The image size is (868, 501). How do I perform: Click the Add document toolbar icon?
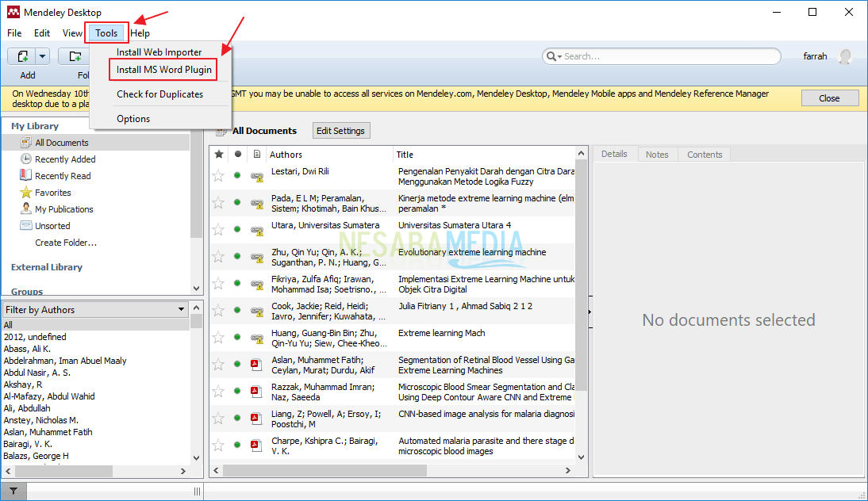pyautogui.click(x=22, y=56)
